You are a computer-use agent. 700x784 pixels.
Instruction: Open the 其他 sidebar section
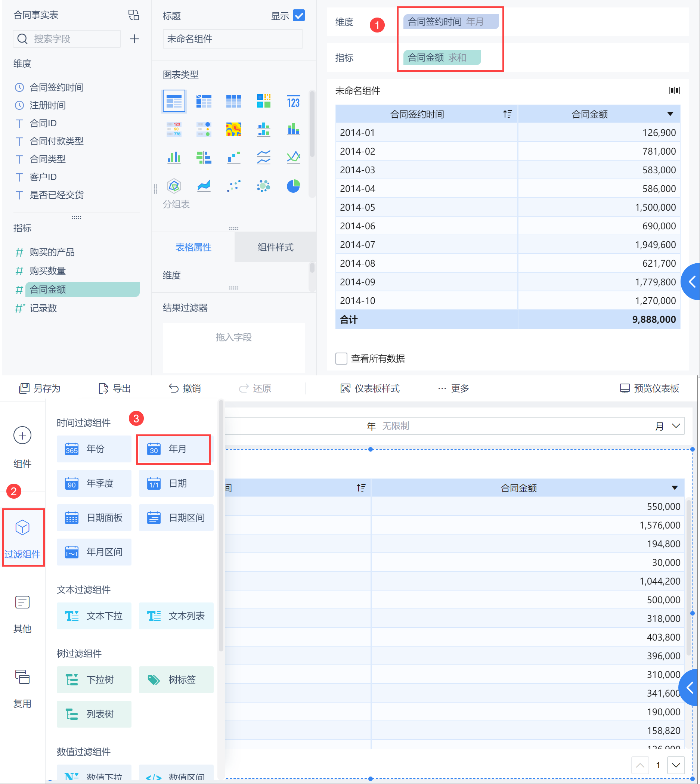tap(22, 614)
